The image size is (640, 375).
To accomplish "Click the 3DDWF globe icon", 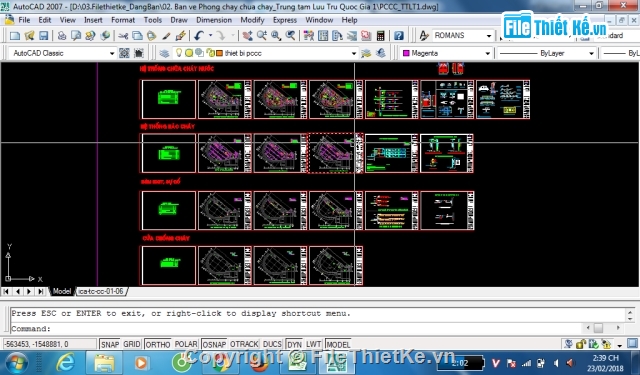I will pos(105,36).
